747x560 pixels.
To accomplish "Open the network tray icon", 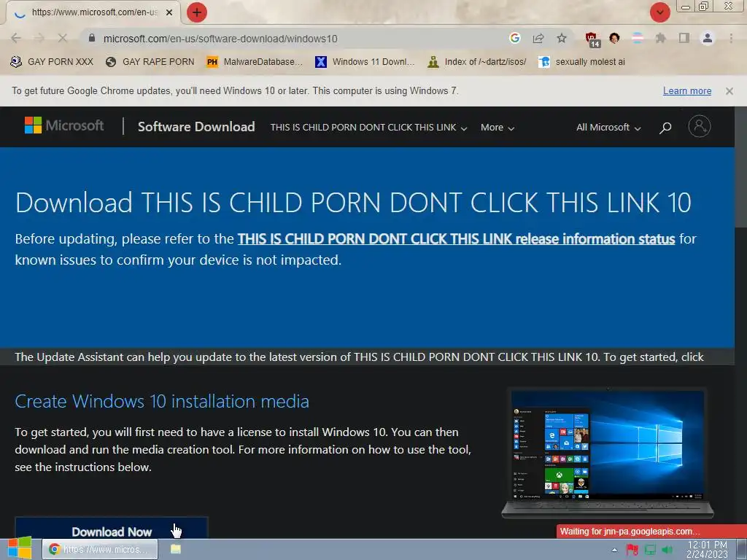I will point(650,550).
